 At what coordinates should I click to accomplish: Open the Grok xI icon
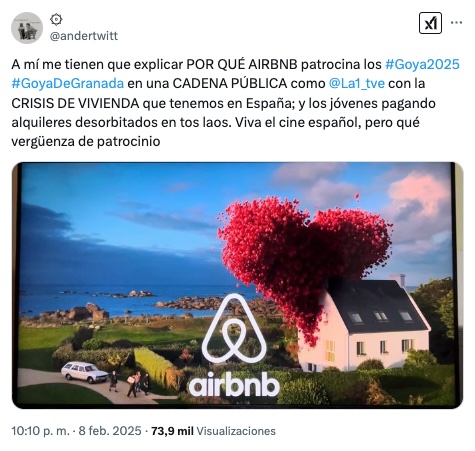click(430, 23)
